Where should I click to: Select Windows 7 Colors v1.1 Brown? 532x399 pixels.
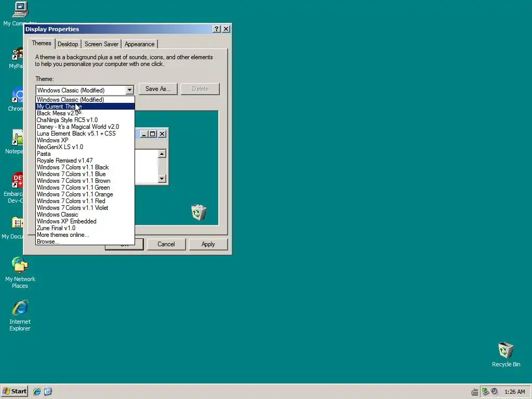(85, 181)
